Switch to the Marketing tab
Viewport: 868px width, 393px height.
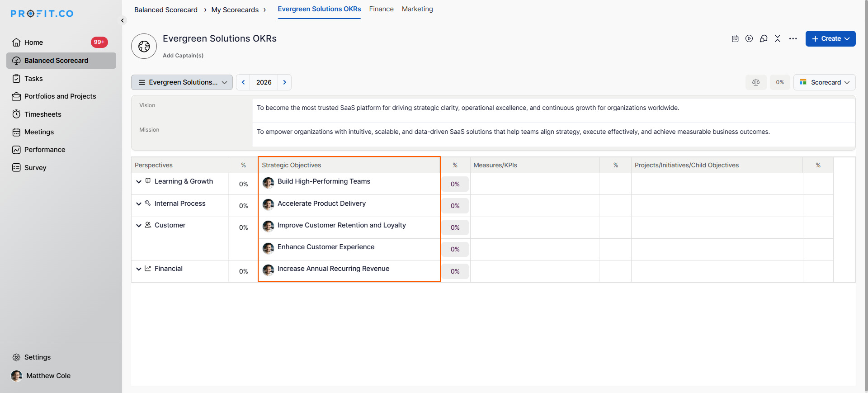417,9
